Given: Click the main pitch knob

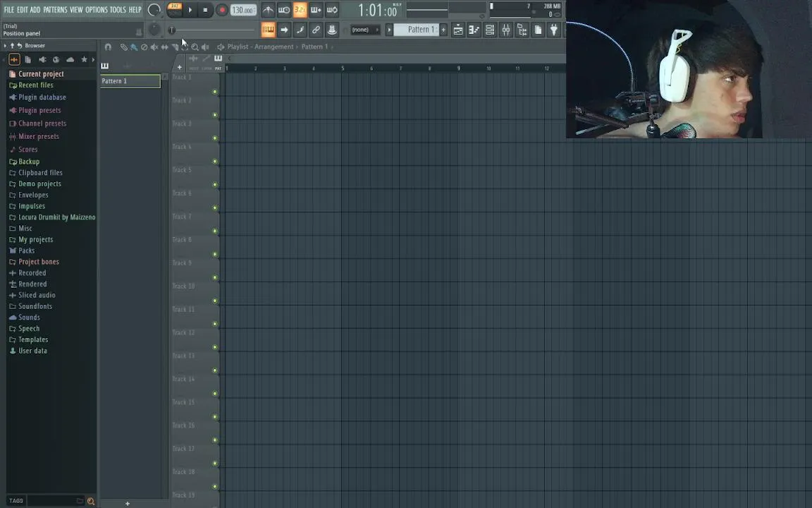Looking at the screenshot, I should coord(154,30).
